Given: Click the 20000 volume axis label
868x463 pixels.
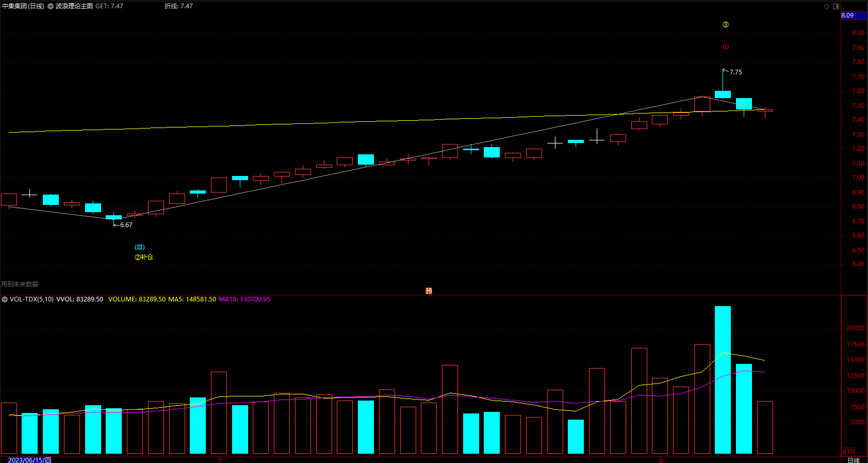Looking at the screenshot, I should pyautogui.click(x=855, y=328).
